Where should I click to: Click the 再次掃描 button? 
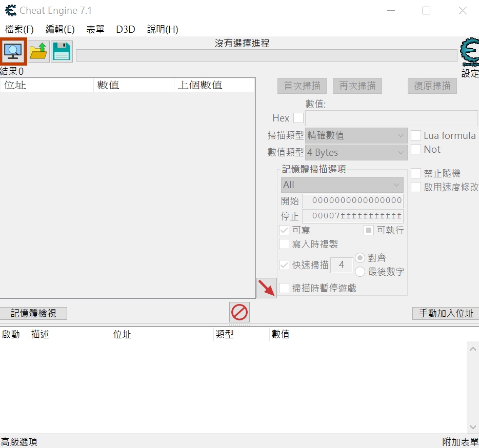pos(357,86)
